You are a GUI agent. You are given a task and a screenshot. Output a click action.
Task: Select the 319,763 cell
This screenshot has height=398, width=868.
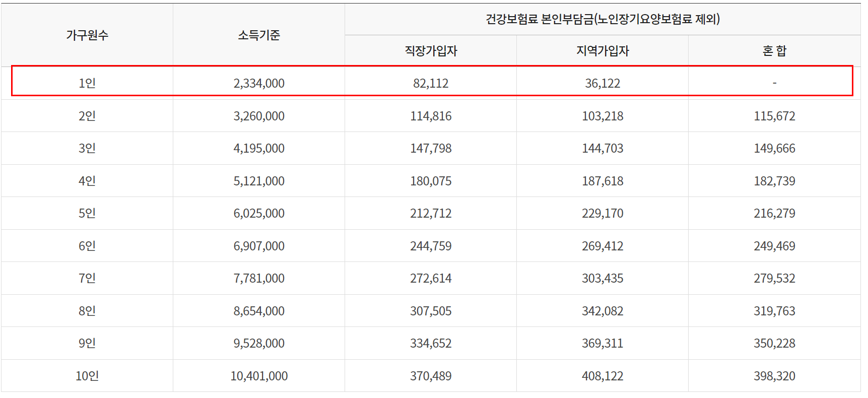tap(774, 311)
